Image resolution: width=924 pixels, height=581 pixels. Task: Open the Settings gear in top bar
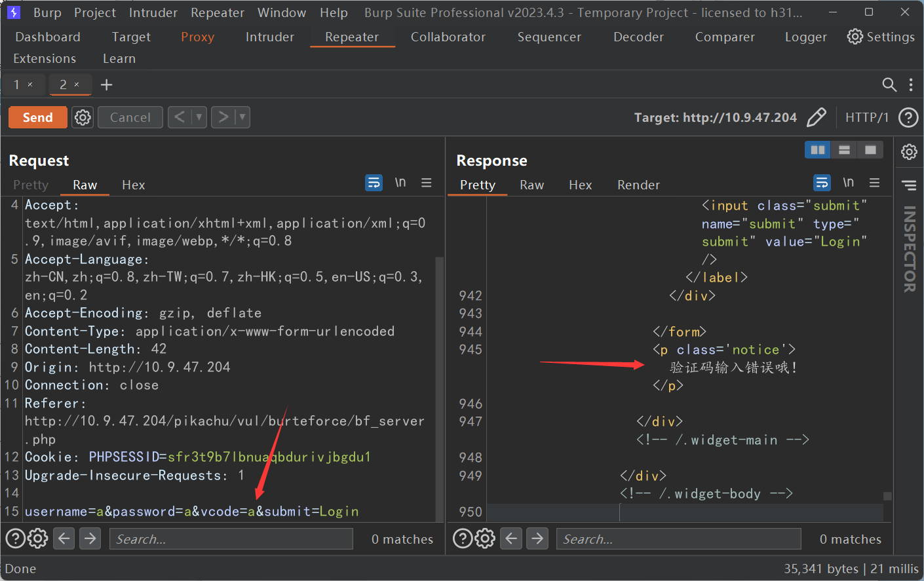click(881, 37)
